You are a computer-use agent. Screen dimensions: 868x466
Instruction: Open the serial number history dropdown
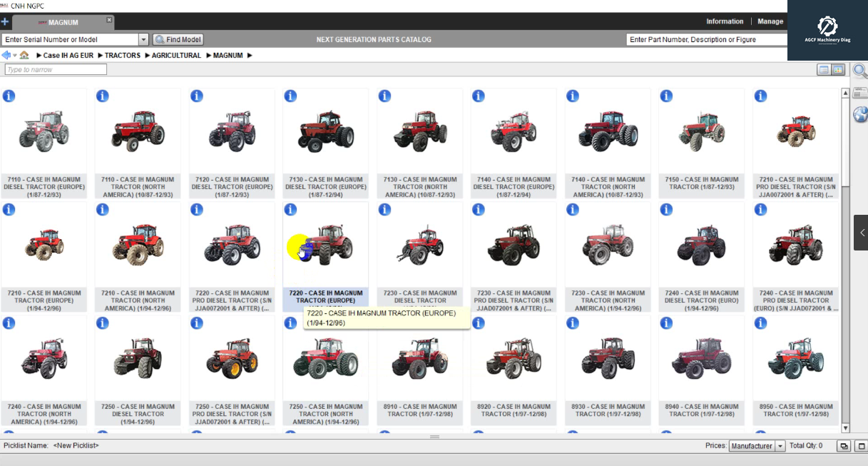pyautogui.click(x=143, y=39)
